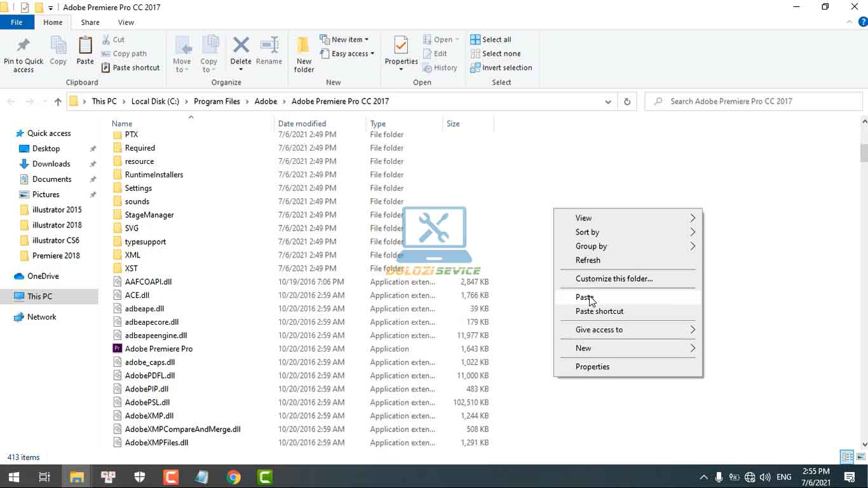Click Invert selection in ribbon
This screenshot has width=868, height=488.
coord(501,68)
